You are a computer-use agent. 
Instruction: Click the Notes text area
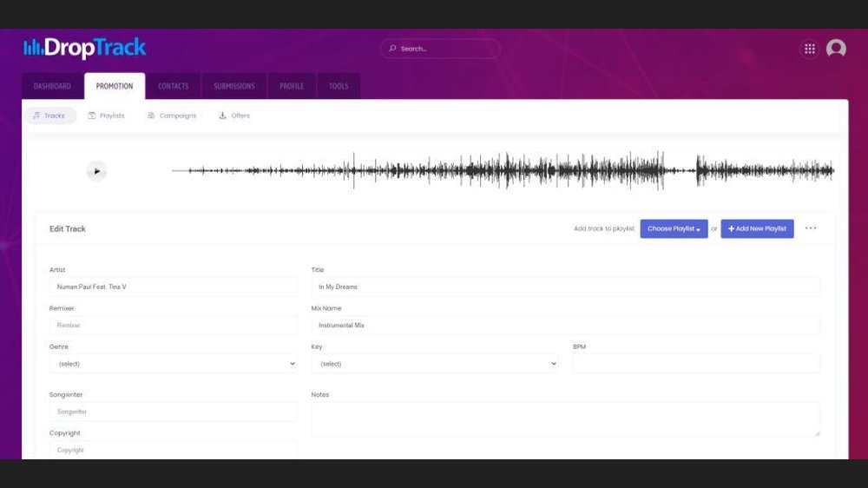(x=565, y=419)
